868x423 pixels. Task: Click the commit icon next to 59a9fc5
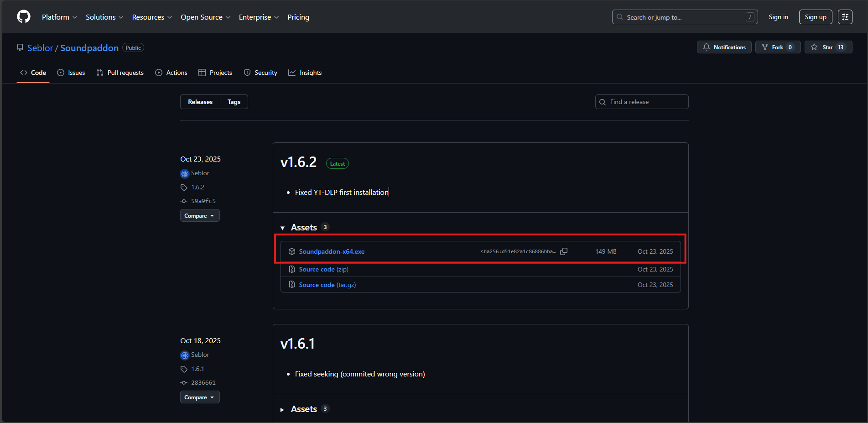(184, 201)
